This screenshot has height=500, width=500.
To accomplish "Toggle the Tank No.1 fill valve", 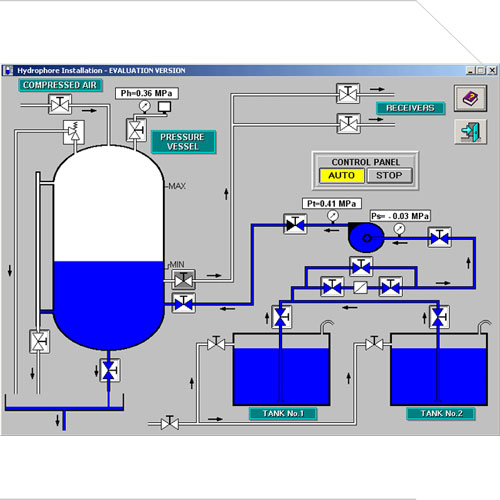I will tap(216, 343).
